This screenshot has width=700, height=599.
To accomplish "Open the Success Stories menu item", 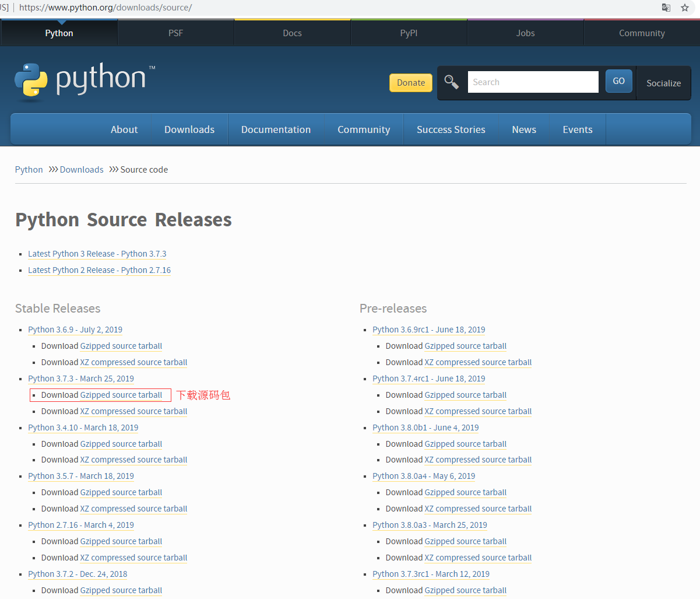I will [x=451, y=129].
